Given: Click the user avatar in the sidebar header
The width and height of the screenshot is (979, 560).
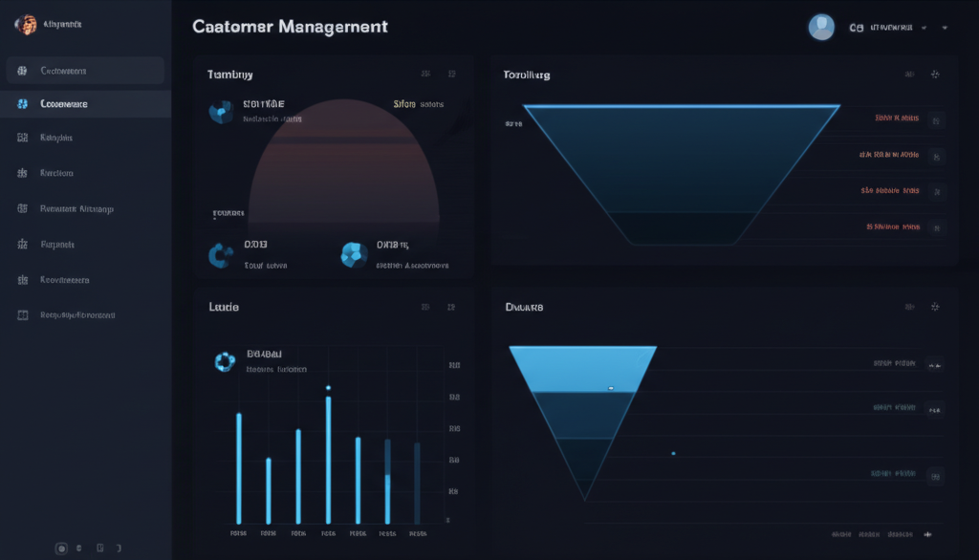Looking at the screenshot, I should click(26, 25).
